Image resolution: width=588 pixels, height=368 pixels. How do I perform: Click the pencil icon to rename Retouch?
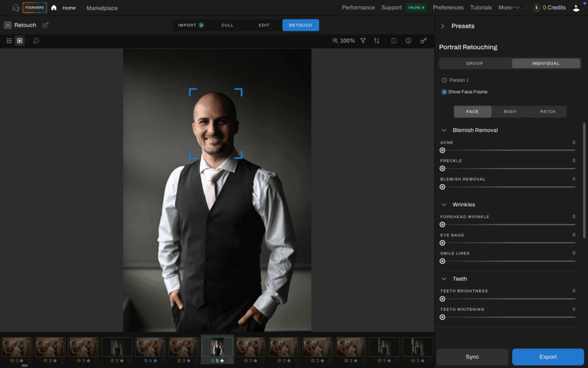coord(45,25)
